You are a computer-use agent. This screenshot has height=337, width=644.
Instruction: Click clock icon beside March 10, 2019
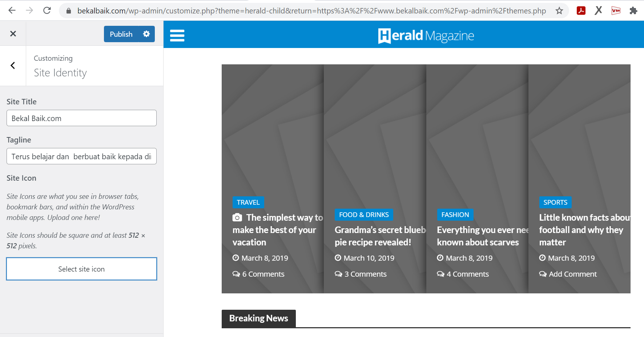pyautogui.click(x=338, y=258)
